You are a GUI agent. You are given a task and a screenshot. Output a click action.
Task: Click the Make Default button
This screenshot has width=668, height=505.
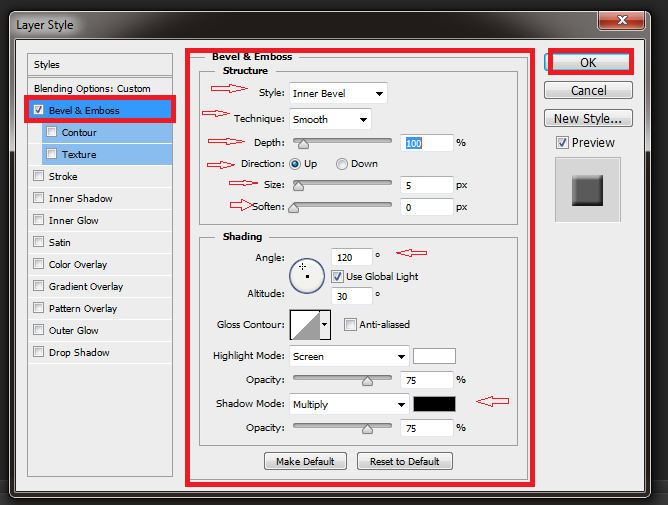click(x=305, y=461)
